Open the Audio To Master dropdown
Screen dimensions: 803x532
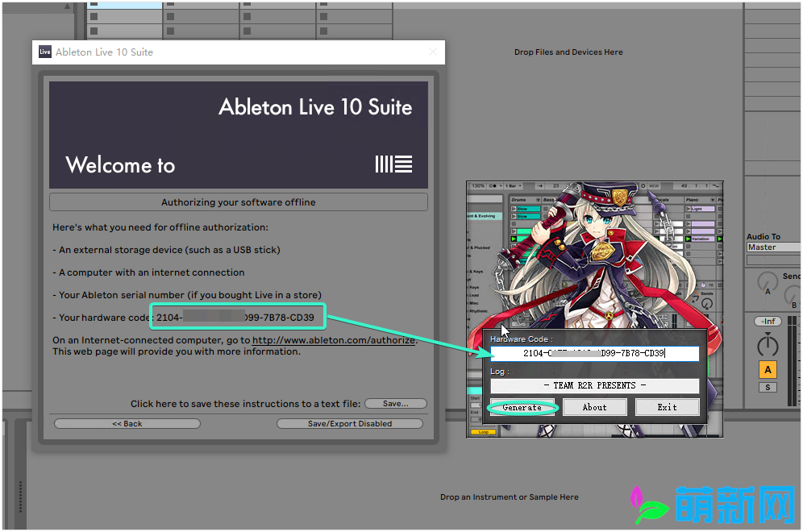774,247
